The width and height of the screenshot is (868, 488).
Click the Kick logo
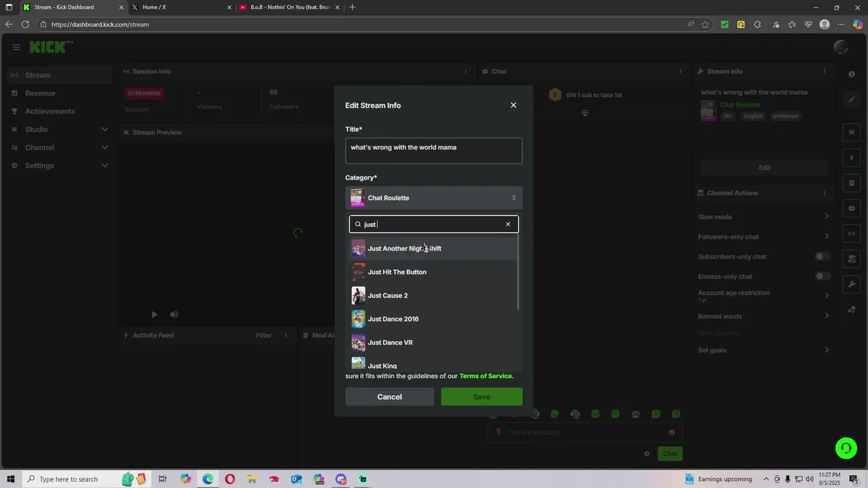pos(51,47)
